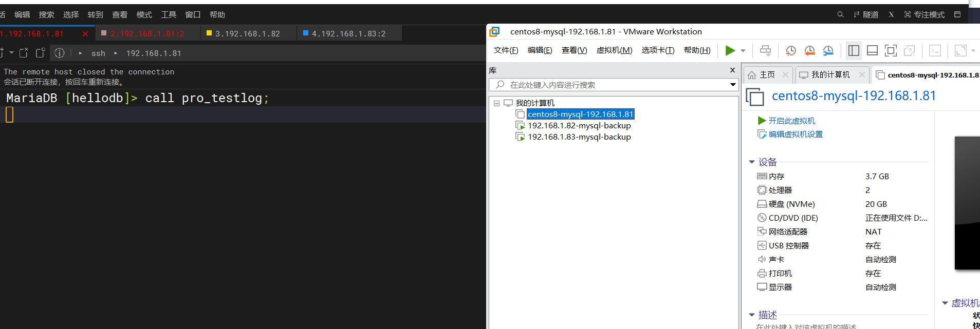The image size is (980, 329).
Task: Select 192.168.1.83-mysql-backup VM in library
Action: coord(579,137)
